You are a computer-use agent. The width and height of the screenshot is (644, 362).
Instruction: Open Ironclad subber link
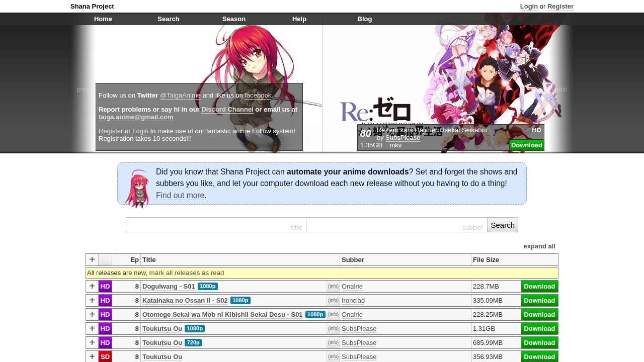click(x=353, y=301)
